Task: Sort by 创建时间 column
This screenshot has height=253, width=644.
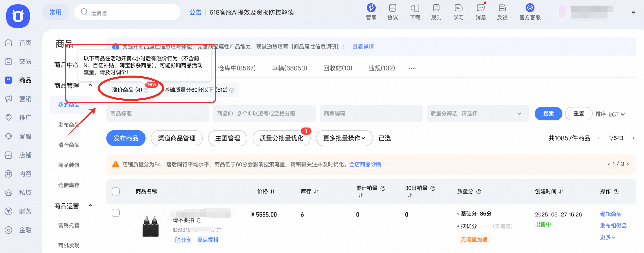Action: click(x=561, y=192)
